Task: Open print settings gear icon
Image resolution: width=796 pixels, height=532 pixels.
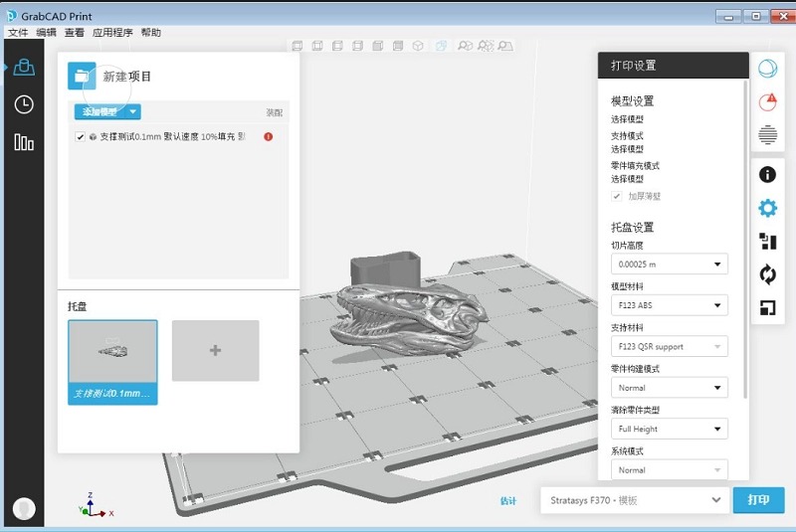Action: (x=767, y=208)
